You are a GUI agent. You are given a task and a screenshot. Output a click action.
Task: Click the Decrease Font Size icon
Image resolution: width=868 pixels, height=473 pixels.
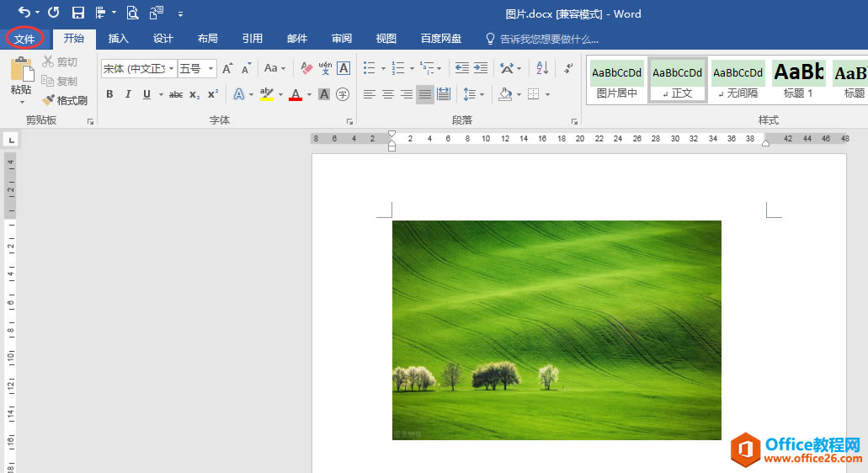[246, 68]
